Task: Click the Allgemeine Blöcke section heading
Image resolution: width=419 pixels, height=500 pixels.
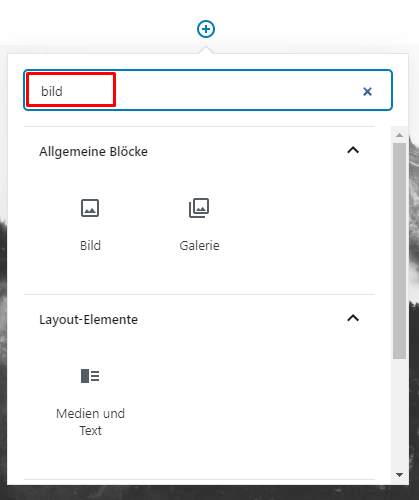Action: 93,152
